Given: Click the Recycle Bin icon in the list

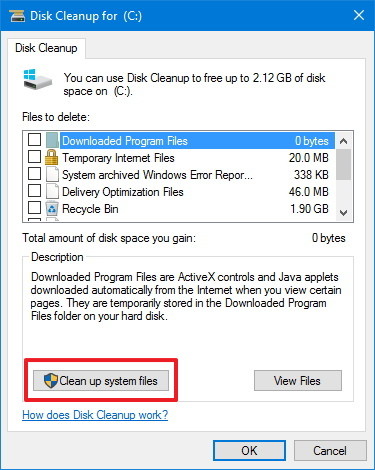Looking at the screenshot, I should pyautogui.click(x=52, y=209).
